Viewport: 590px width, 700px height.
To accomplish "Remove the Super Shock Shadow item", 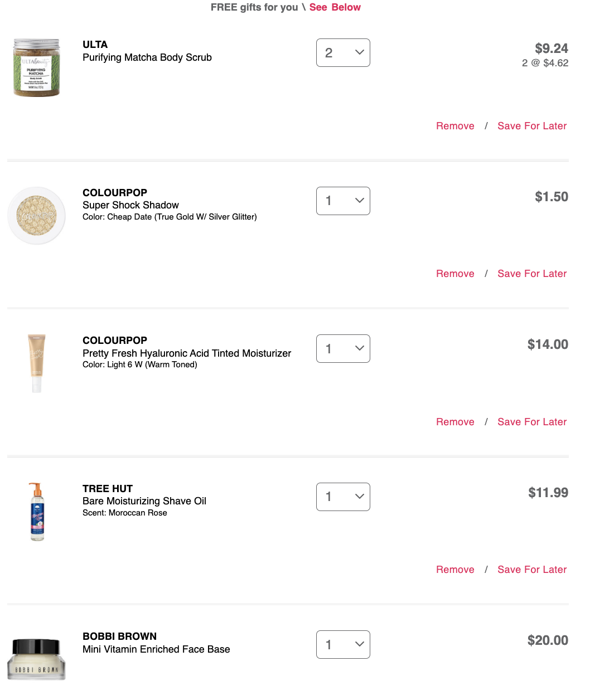I will (x=455, y=274).
